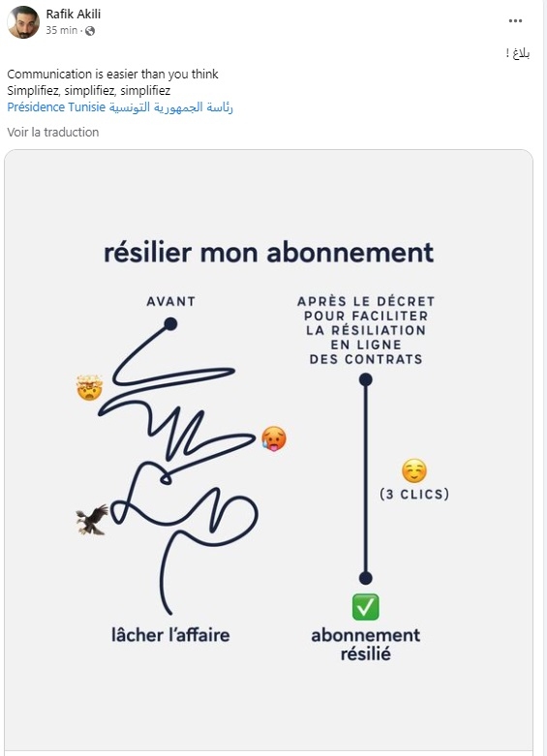The image size is (547, 756).
Task: Click the exploding head emoji
Action: tap(90, 387)
